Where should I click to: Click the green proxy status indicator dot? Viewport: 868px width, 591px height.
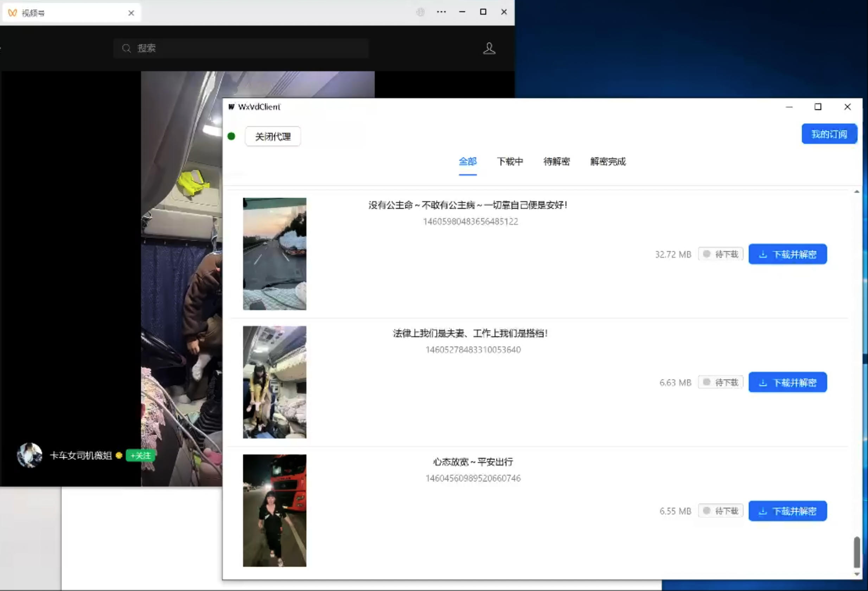tap(231, 136)
